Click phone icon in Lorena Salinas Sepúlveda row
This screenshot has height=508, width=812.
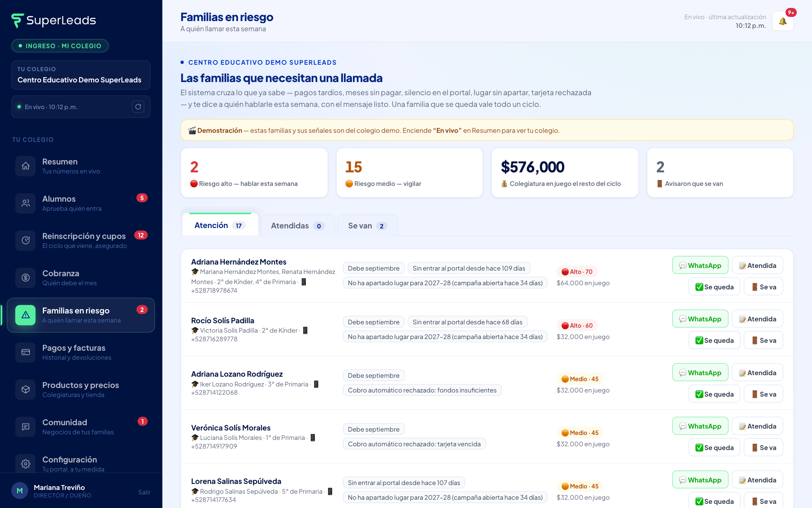(x=330, y=491)
